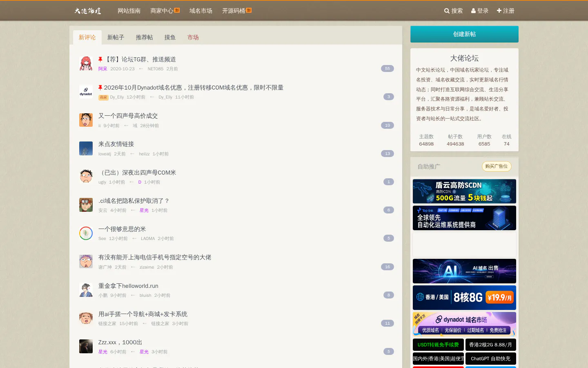
Task: Open post 用ai手搓一个导航+商城+发卡系统
Action: (x=143, y=314)
